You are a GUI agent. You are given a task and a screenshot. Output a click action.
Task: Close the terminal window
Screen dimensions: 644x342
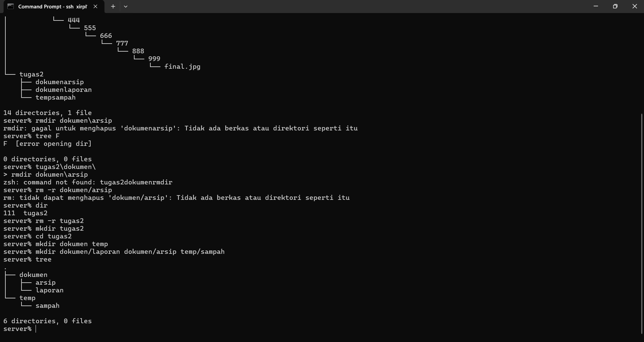pos(635,6)
